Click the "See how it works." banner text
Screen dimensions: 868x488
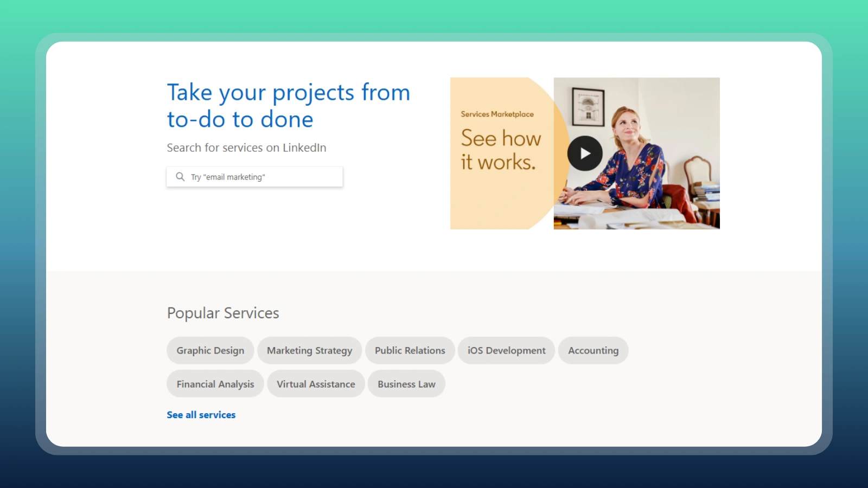(501, 150)
